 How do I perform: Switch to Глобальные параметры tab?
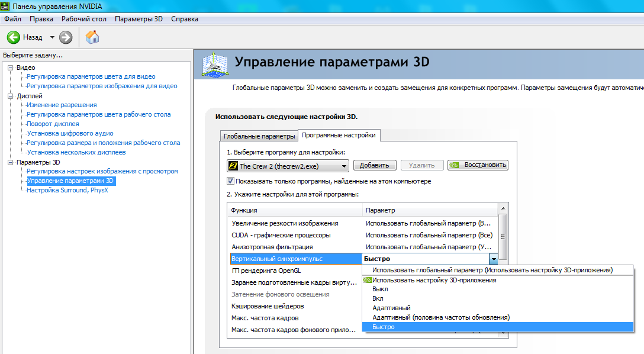pyautogui.click(x=259, y=136)
